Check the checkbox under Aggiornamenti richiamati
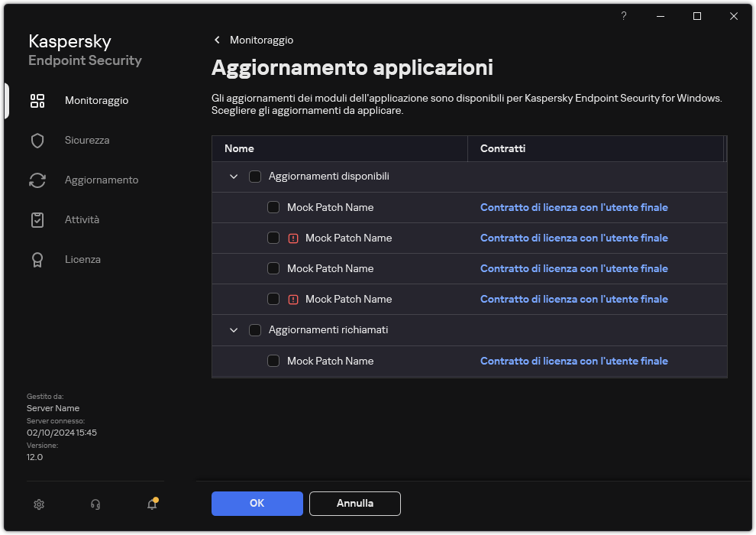 (x=273, y=361)
